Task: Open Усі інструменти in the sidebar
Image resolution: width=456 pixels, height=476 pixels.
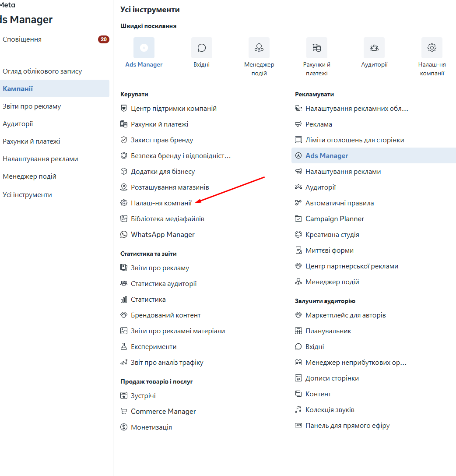Action: pyautogui.click(x=27, y=194)
